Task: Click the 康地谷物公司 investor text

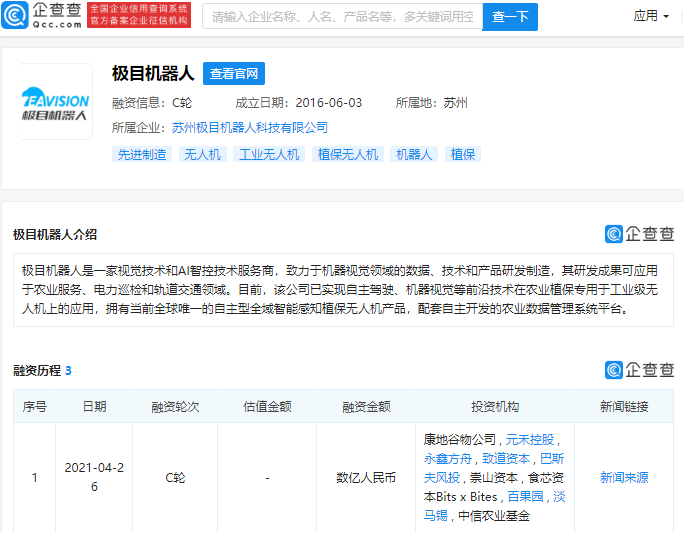Action: [x=460, y=439]
